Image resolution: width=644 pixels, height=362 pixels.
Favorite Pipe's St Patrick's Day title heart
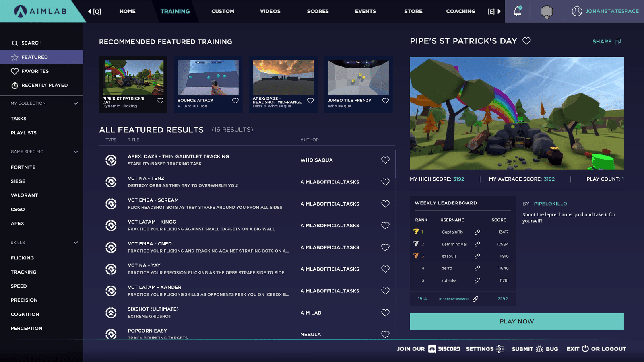526,41
